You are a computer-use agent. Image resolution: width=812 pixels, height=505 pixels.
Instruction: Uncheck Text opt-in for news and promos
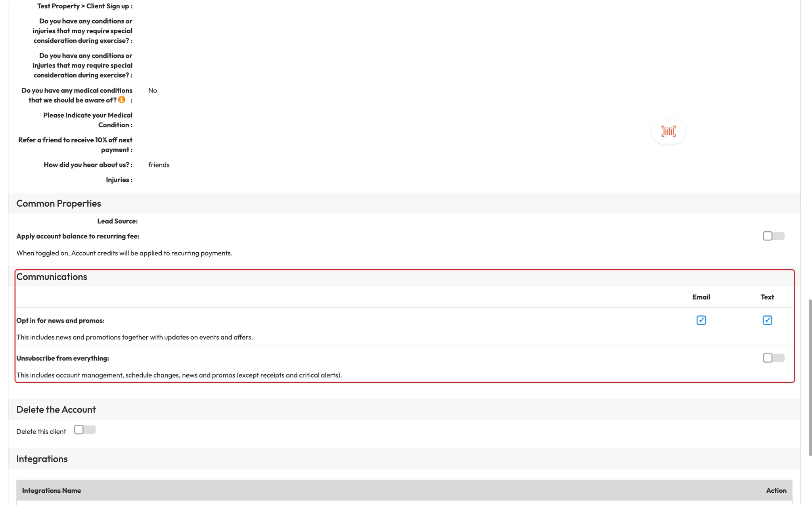pyautogui.click(x=767, y=320)
